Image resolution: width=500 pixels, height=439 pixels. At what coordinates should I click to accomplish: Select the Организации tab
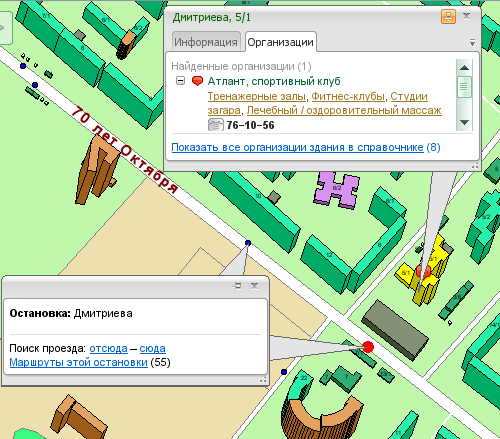[280, 42]
